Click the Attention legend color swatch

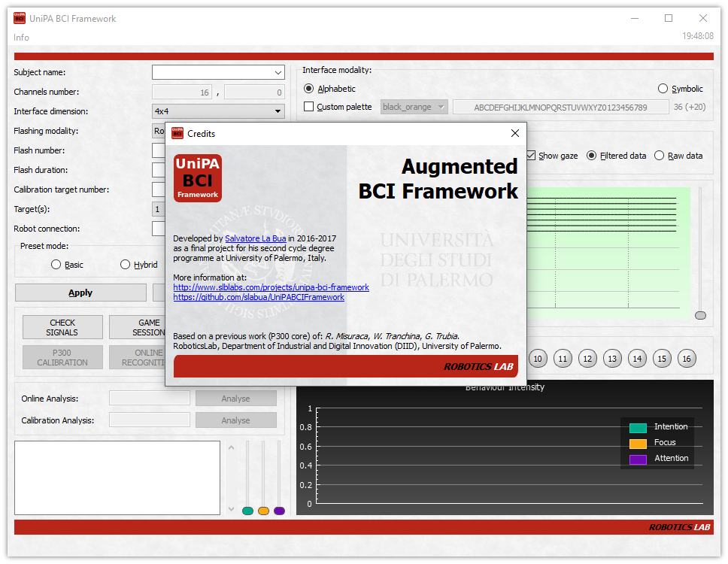click(638, 459)
